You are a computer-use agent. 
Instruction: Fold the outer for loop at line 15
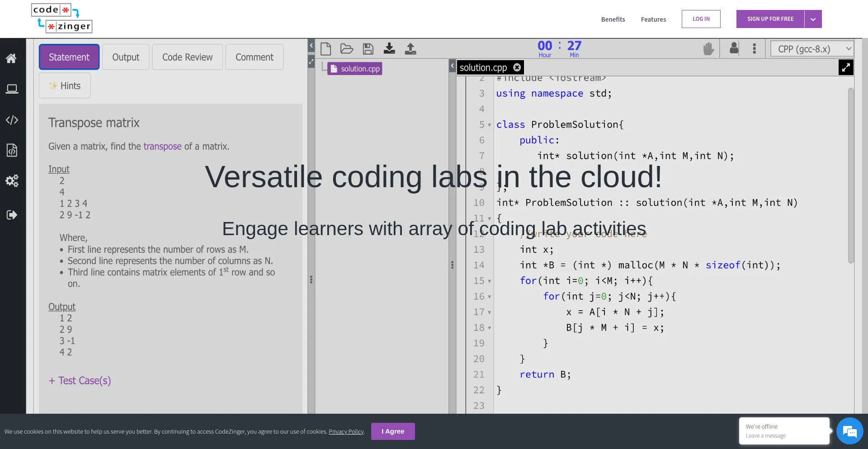489,281
